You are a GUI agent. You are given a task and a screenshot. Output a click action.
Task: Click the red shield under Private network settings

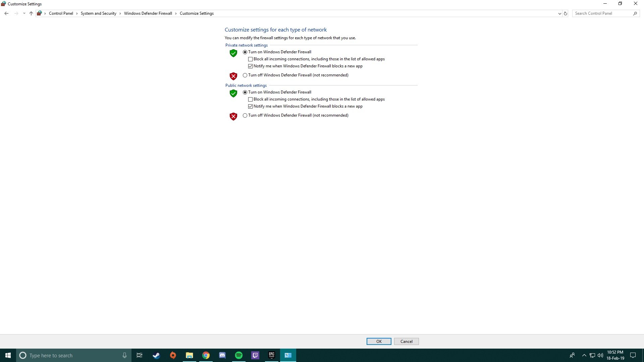click(x=233, y=76)
